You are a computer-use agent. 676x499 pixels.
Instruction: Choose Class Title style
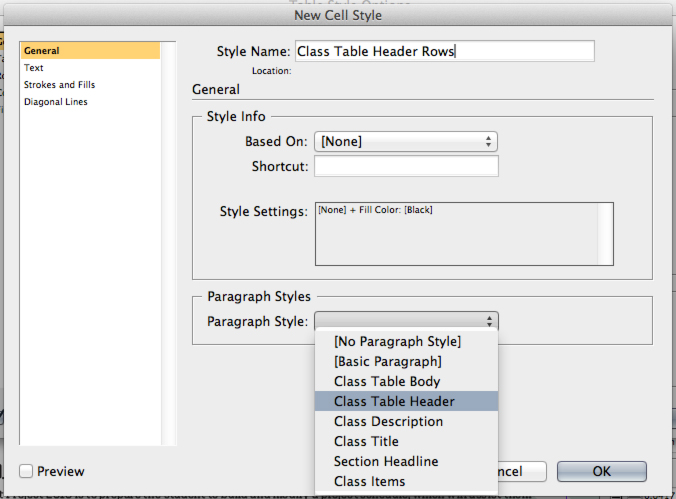[x=406, y=442]
